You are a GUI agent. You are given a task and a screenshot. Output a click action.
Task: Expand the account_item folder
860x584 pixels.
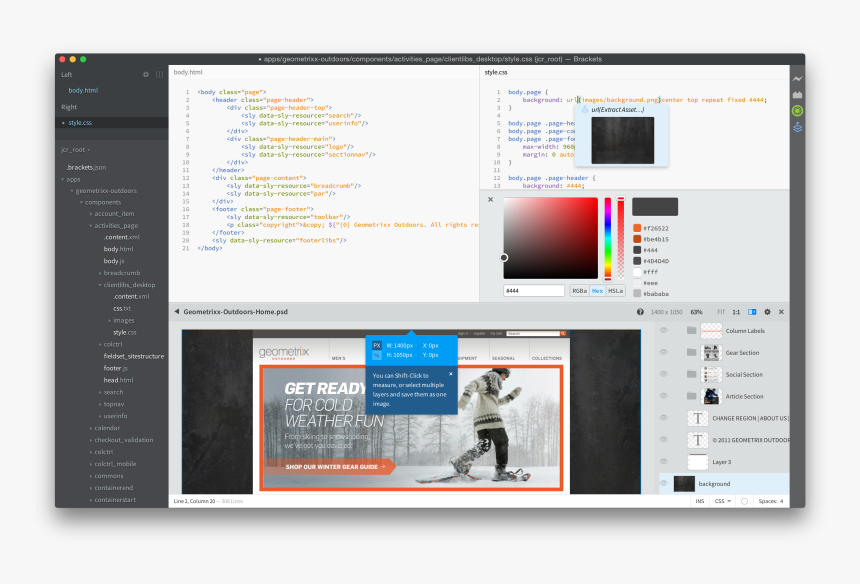[90, 214]
